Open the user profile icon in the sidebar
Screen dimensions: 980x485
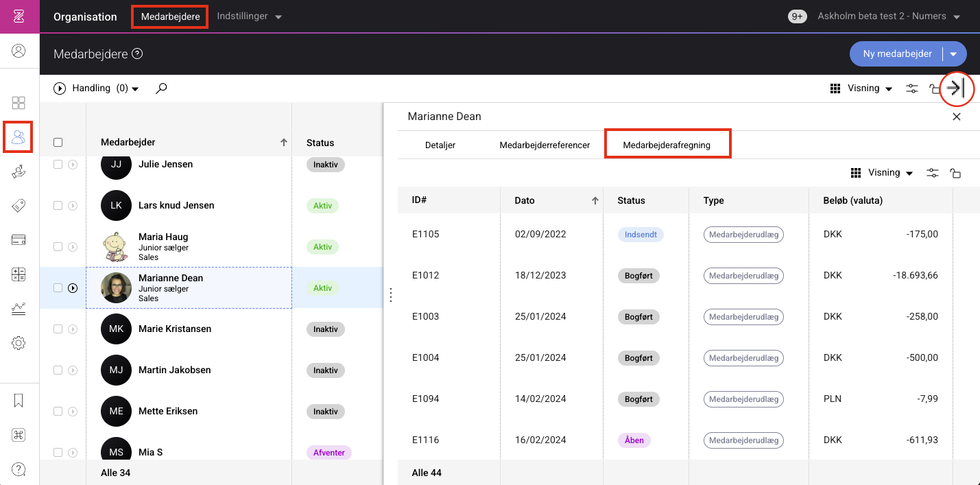(x=19, y=51)
